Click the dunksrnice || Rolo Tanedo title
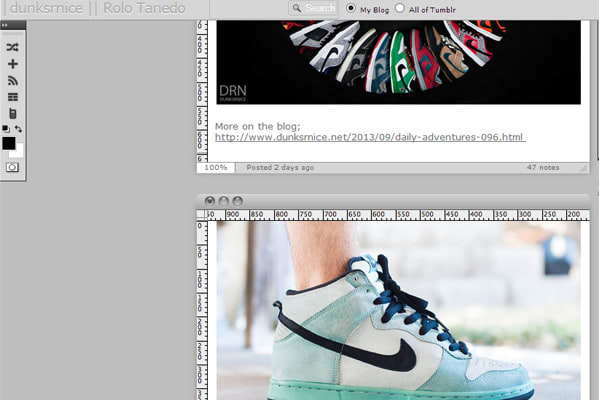Screen dimensions: 600x400 (x=98, y=8)
